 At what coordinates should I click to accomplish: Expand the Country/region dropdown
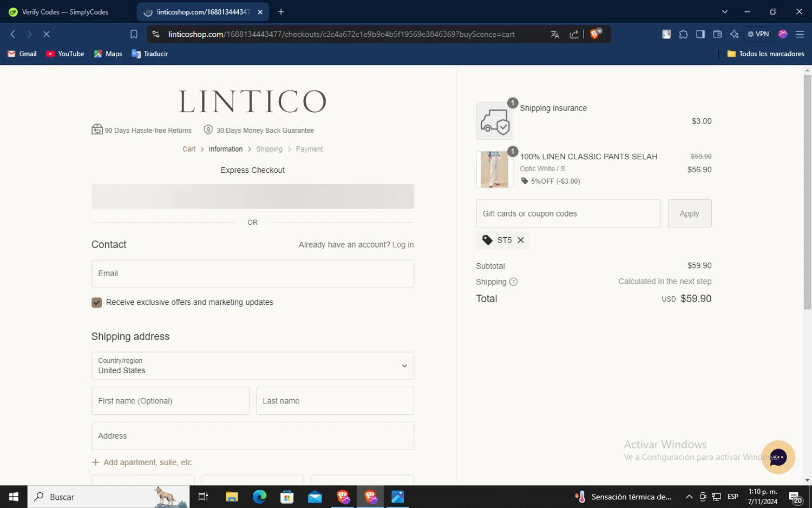pos(253,366)
